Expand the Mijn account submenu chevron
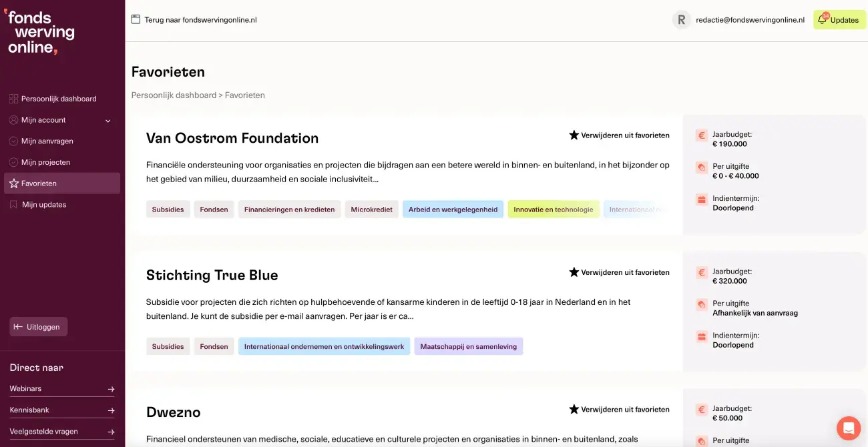Screen dimensions: 868x447 click(108, 121)
